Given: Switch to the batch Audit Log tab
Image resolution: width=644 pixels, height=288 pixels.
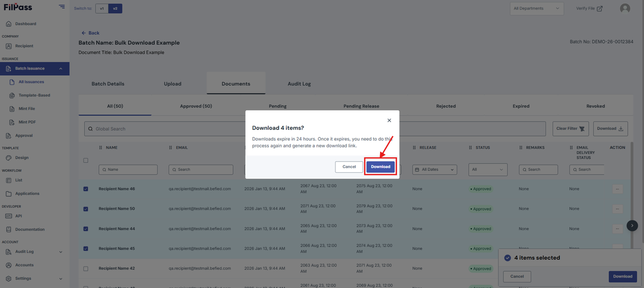Looking at the screenshot, I should point(299,84).
